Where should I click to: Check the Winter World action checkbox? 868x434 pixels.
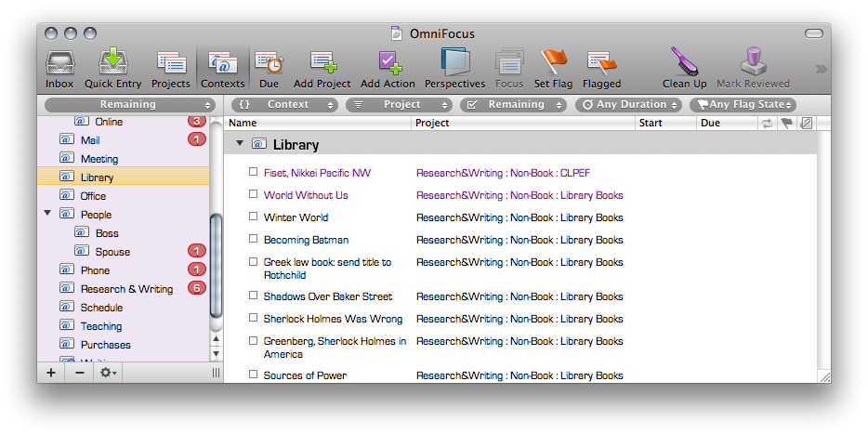[x=253, y=217]
